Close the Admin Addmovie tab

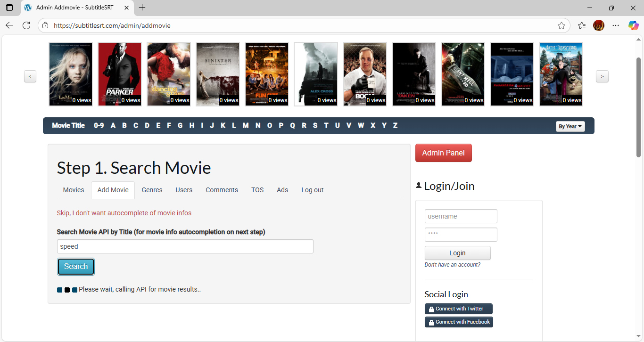pyautogui.click(x=126, y=8)
